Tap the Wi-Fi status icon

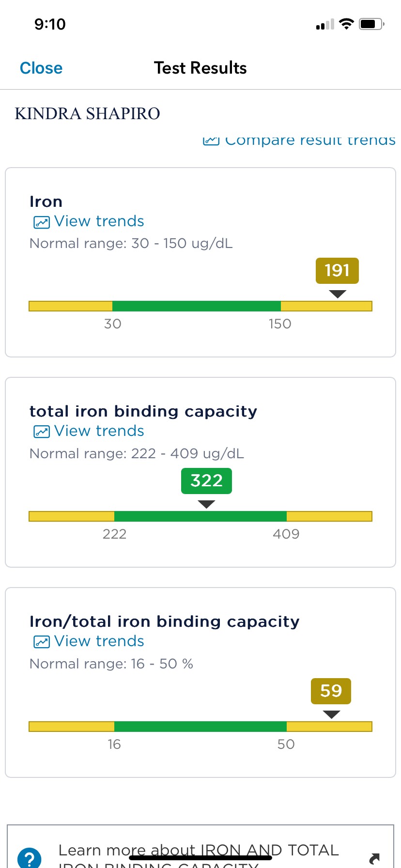[x=346, y=24]
